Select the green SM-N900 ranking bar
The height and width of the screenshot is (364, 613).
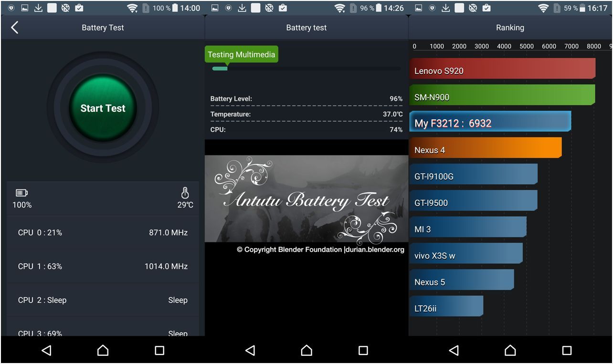[502, 95]
